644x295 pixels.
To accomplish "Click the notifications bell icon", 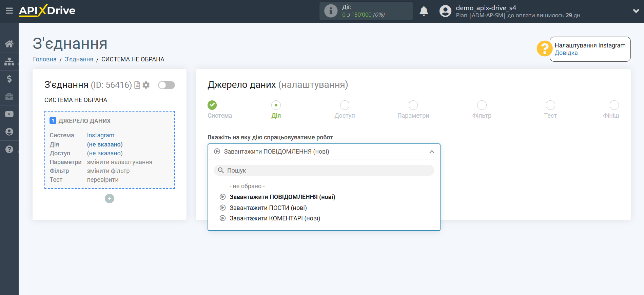I will [424, 11].
